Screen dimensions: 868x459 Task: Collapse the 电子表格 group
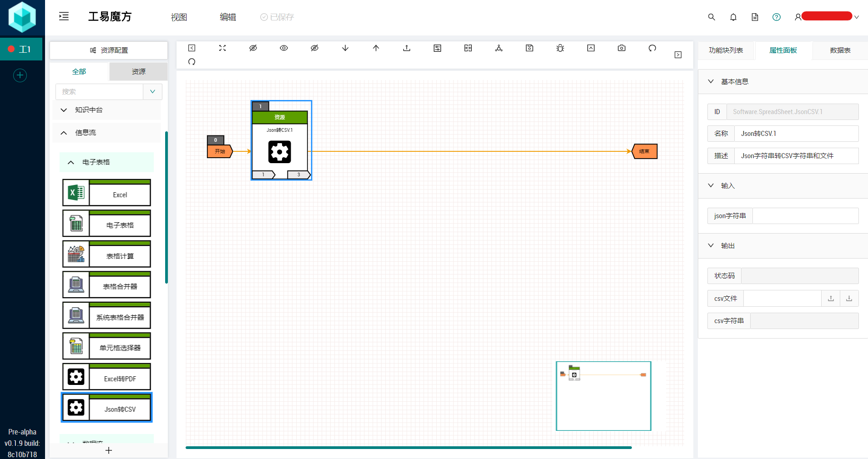[106, 162]
